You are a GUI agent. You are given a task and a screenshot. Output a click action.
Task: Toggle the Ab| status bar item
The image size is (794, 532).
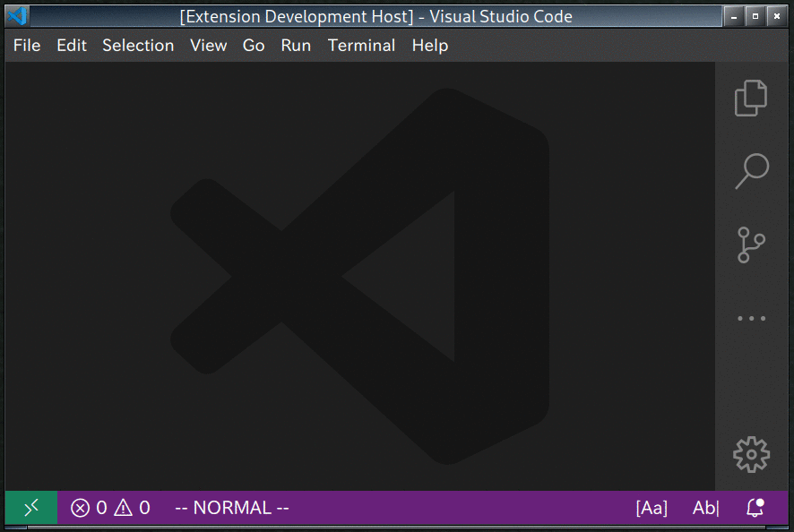click(x=706, y=508)
